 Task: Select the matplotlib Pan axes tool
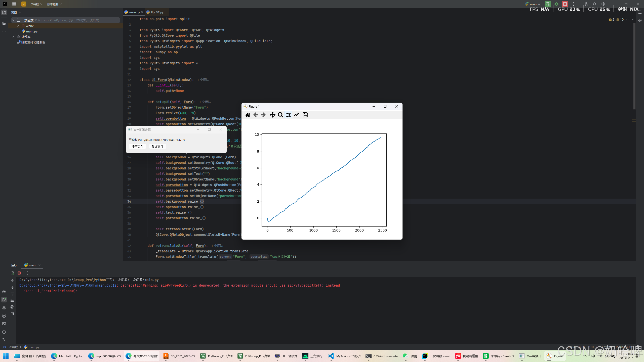coord(272,115)
